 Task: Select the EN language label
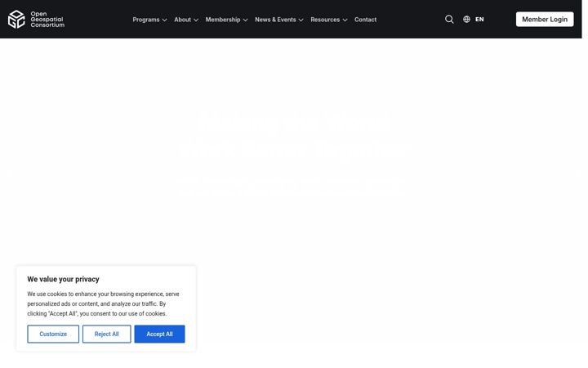point(479,19)
